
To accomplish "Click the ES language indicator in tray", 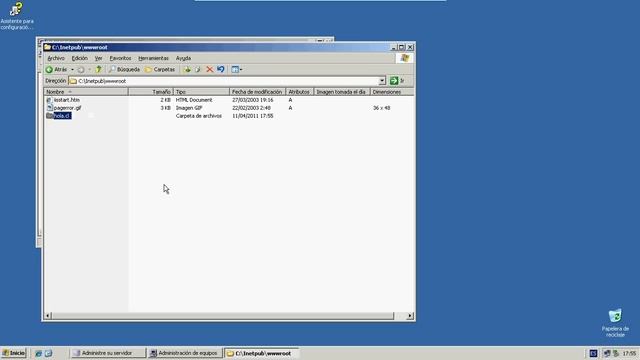I will pyautogui.click(x=593, y=353).
